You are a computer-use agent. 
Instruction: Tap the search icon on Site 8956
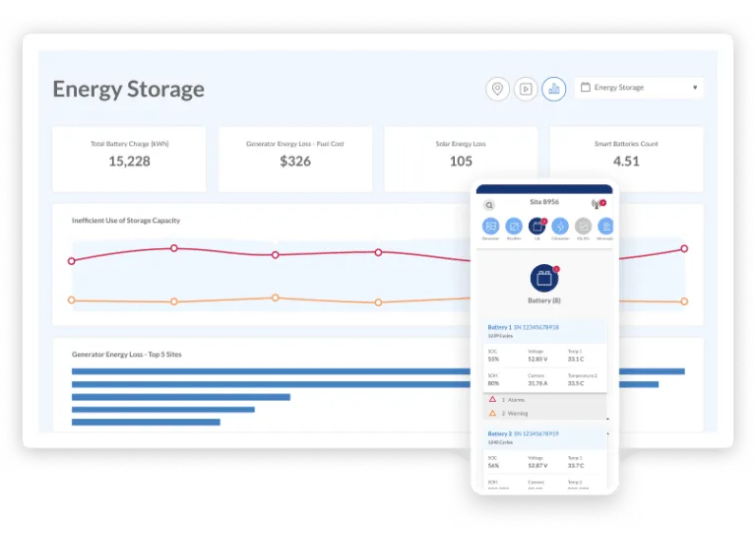point(489,205)
